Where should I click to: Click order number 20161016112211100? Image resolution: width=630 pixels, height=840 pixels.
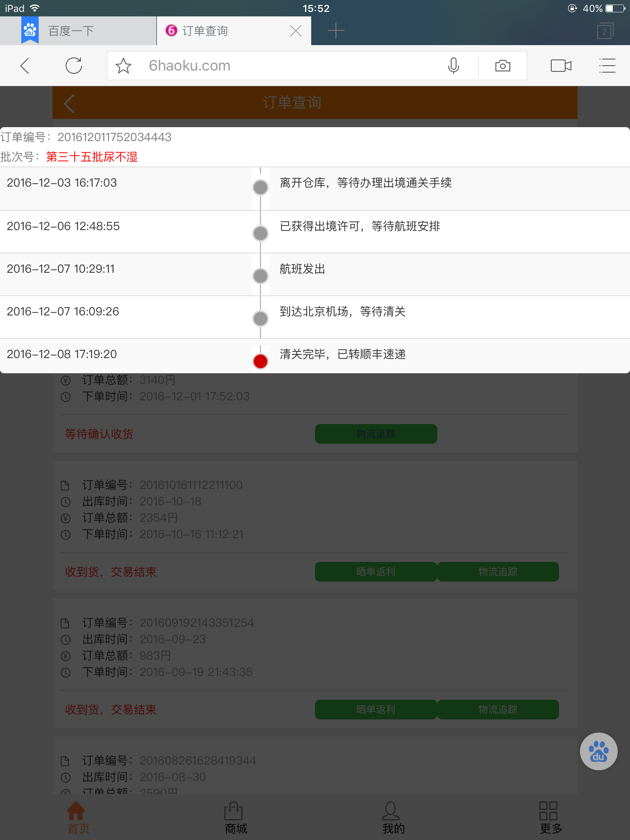pyautogui.click(x=191, y=485)
